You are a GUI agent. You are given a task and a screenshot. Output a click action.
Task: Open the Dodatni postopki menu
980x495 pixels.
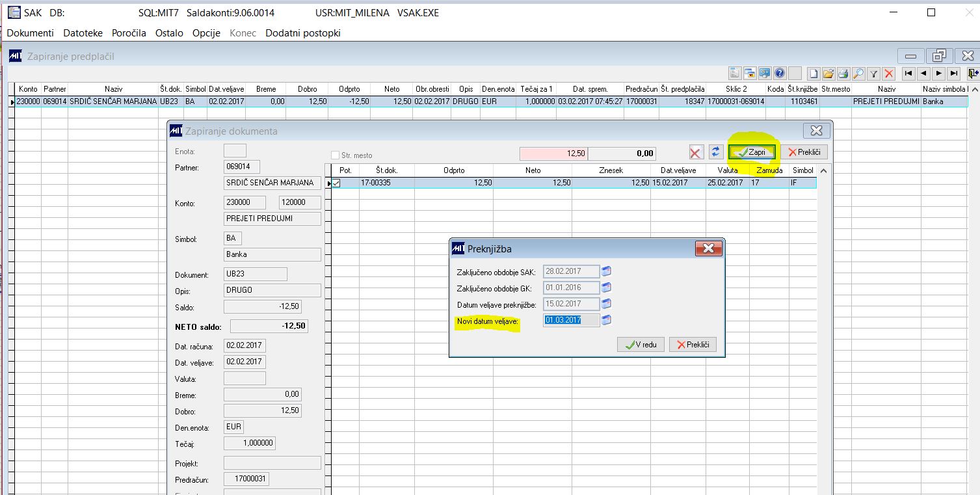coord(303,33)
